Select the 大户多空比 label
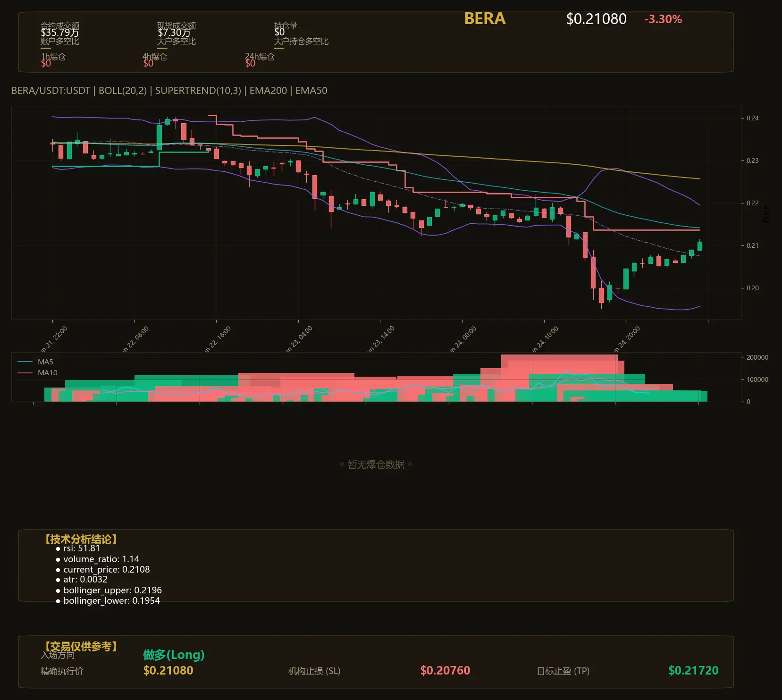 tap(177, 42)
